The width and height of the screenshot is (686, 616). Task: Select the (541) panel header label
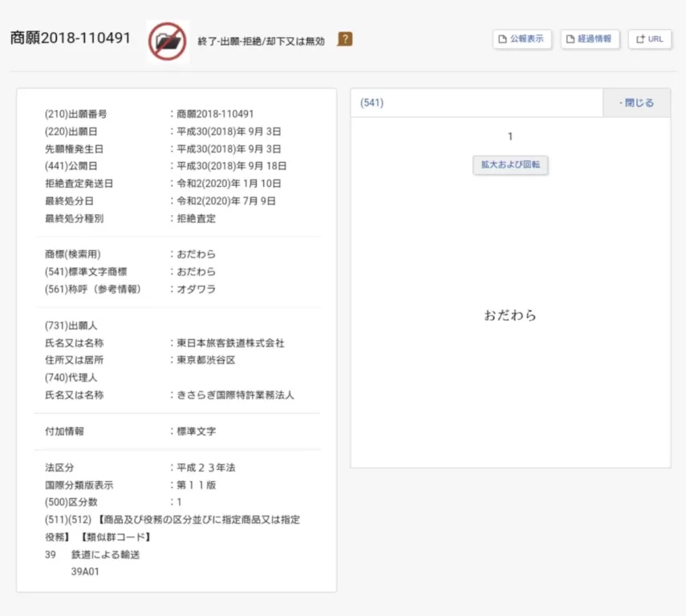(x=371, y=103)
